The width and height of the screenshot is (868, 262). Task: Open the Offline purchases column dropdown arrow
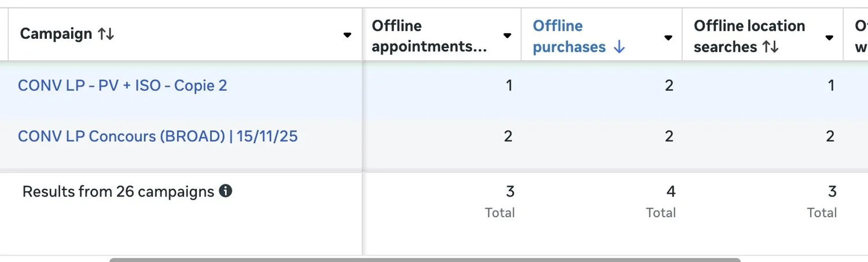click(668, 38)
